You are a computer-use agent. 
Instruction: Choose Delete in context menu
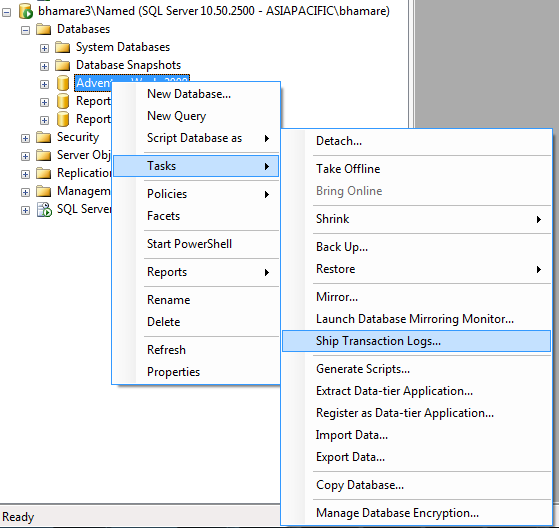coord(196,322)
